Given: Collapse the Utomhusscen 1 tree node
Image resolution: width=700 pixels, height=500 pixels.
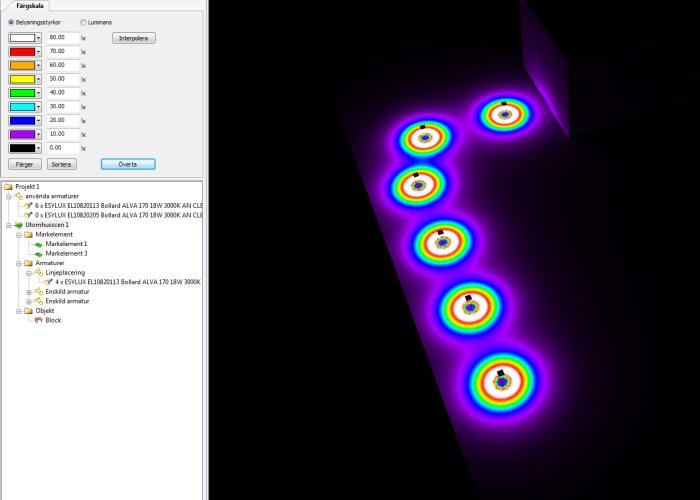Looking at the screenshot, I should tap(8, 225).
